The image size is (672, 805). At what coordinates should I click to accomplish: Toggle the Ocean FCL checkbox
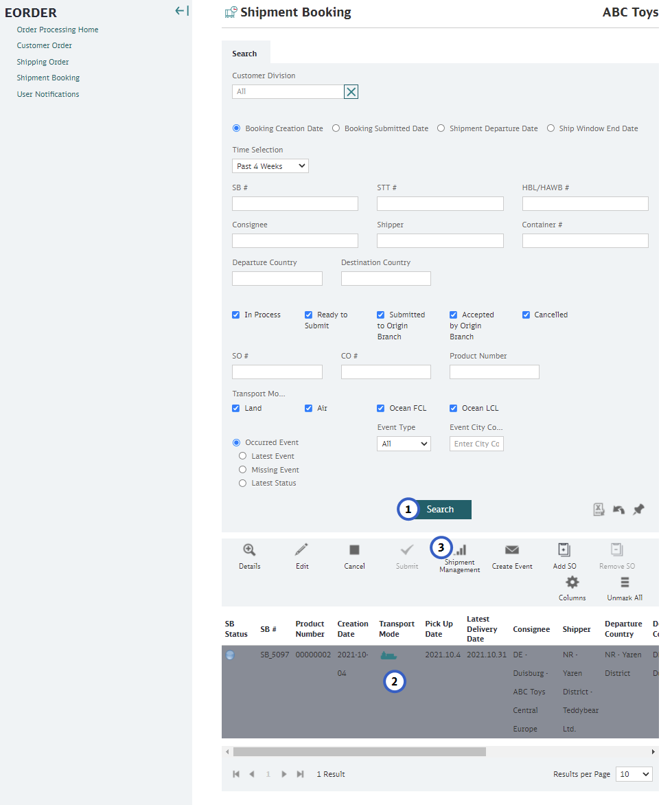click(x=381, y=408)
